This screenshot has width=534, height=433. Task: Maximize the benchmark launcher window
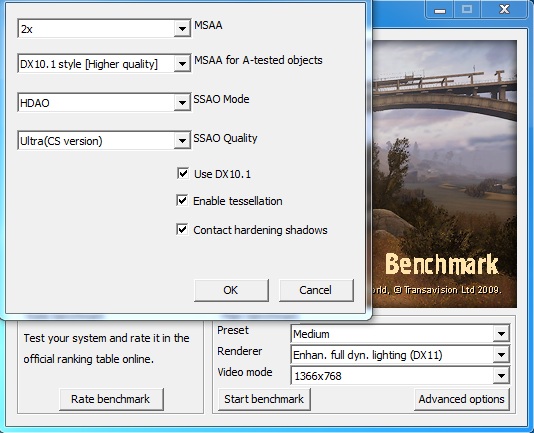[x=467, y=10]
